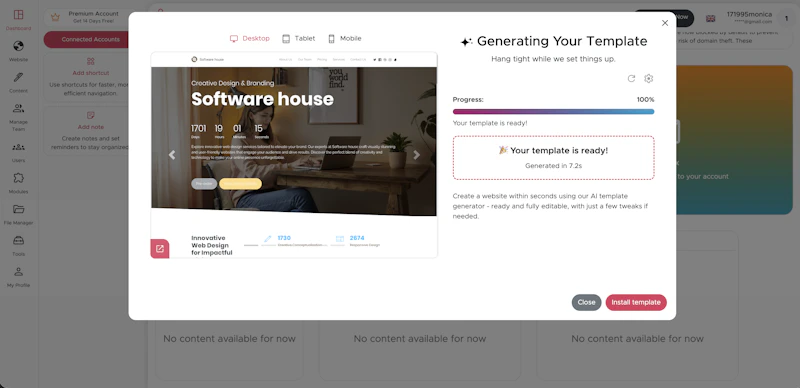Open Website section in sidebar

(18, 51)
